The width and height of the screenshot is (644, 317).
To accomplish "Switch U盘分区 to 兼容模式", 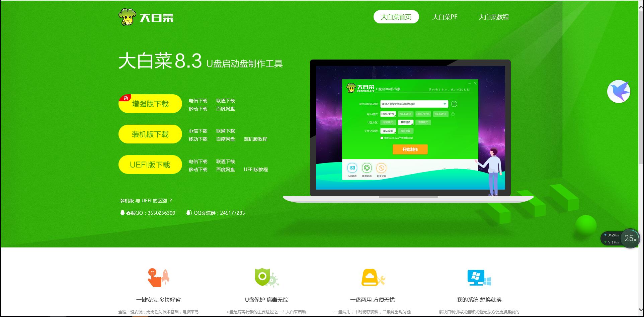I will point(405,122).
